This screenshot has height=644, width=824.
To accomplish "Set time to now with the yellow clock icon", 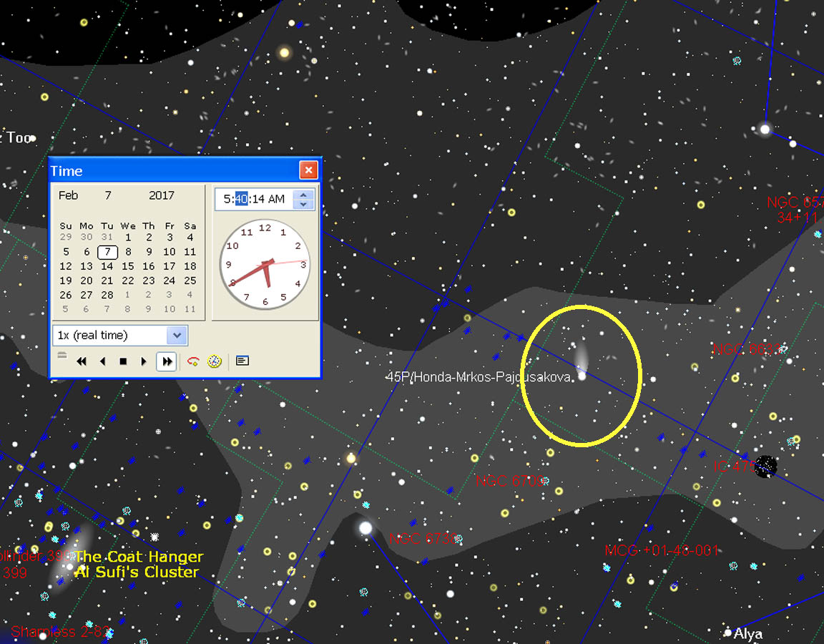I will click(x=214, y=361).
